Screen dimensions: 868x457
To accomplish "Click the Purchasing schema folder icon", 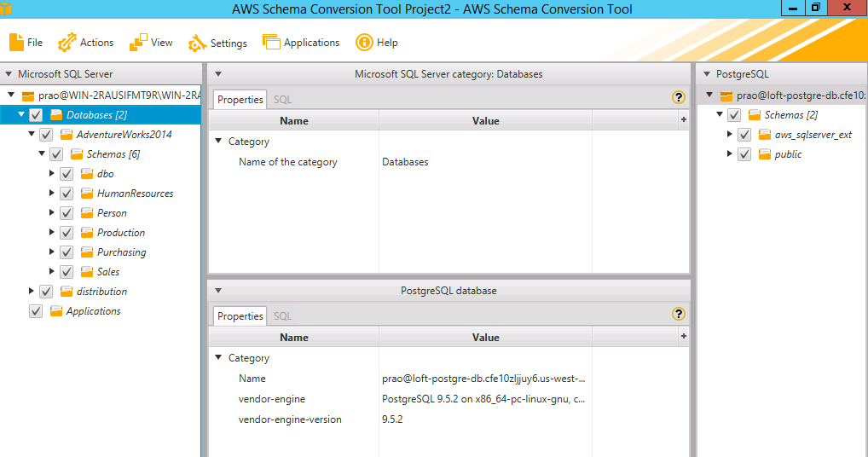I will point(87,252).
